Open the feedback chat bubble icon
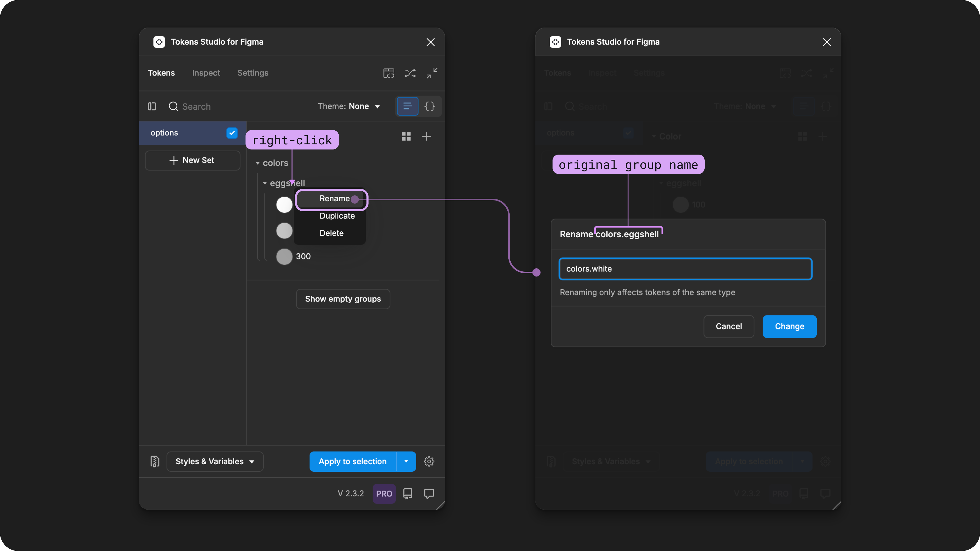 pos(429,494)
